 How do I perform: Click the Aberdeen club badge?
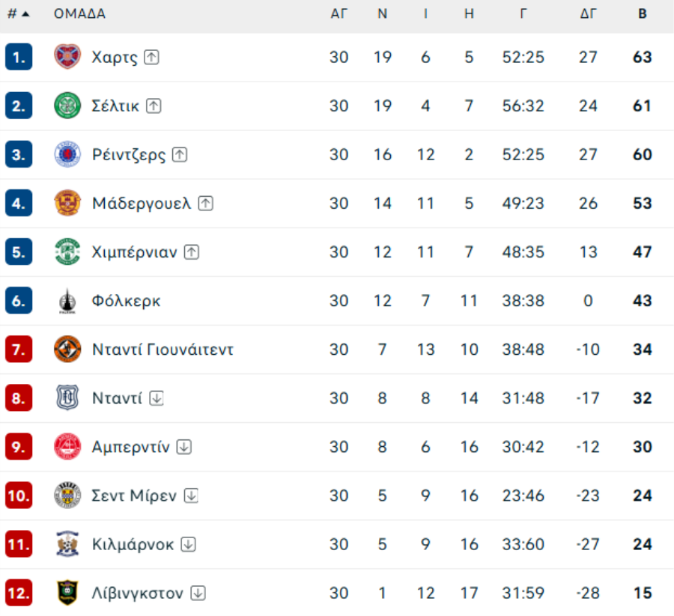67,447
